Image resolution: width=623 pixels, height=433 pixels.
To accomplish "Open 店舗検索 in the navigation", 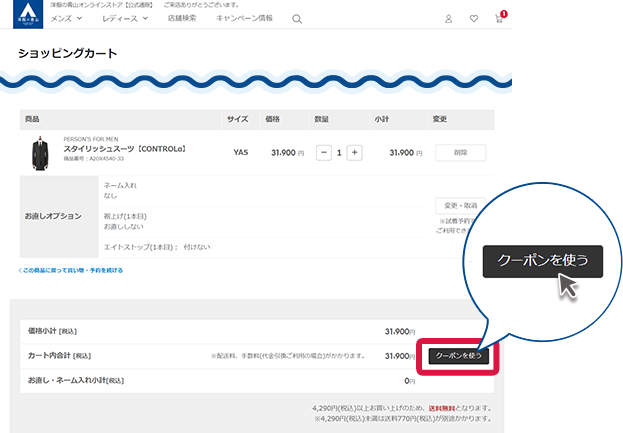I will tap(182, 19).
